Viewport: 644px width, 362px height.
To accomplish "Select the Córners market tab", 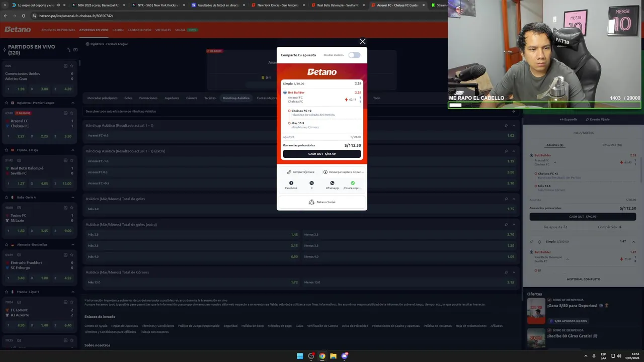I will point(192,98).
